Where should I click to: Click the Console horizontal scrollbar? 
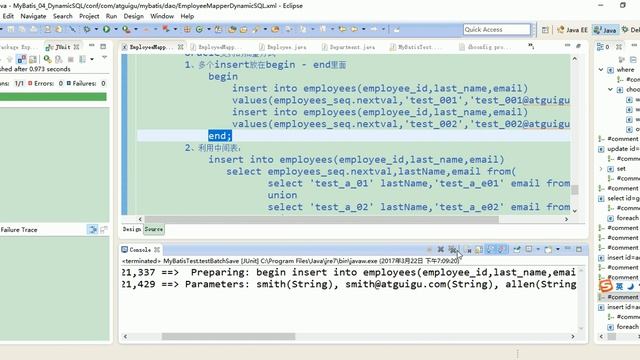(x=229, y=336)
